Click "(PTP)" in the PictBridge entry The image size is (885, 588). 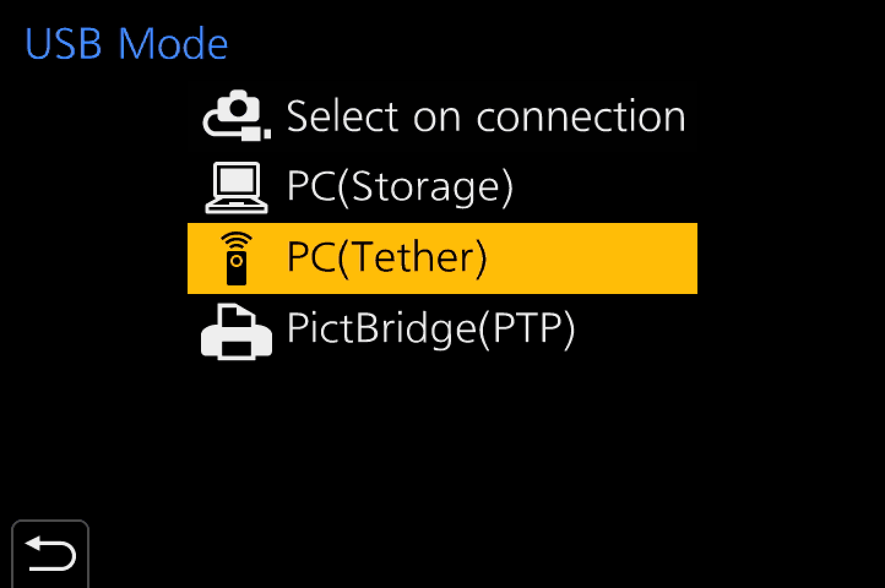[526, 329]
